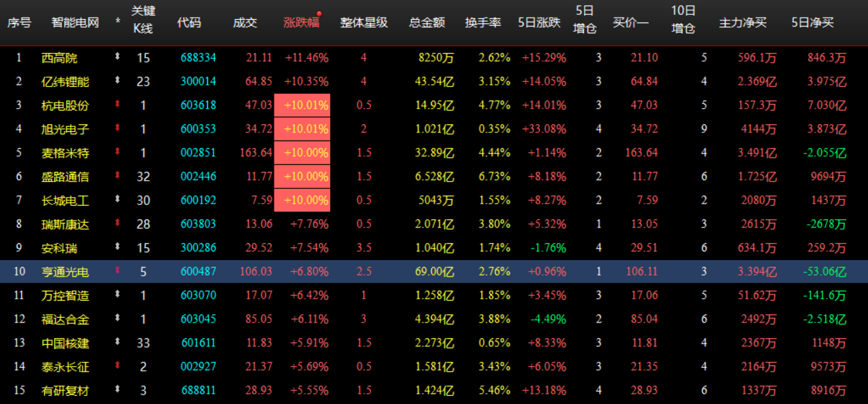Select stock name 福达合金
This screenshot has width=868, height=404.
pos(65,319)
